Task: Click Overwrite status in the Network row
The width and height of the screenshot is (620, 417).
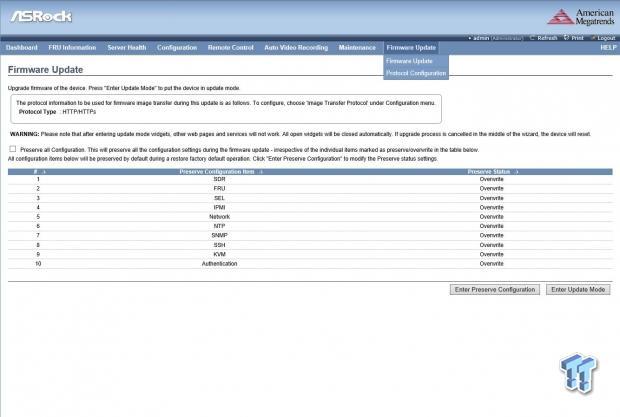Action: (x=491, y=217)
